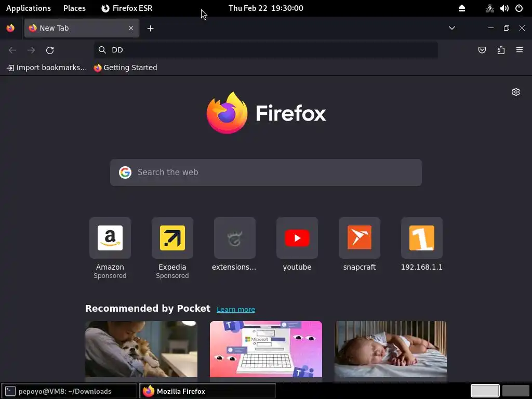Screen dimensions: 532x399
Task: Go forward one page arrow
Action: (31, 50)
